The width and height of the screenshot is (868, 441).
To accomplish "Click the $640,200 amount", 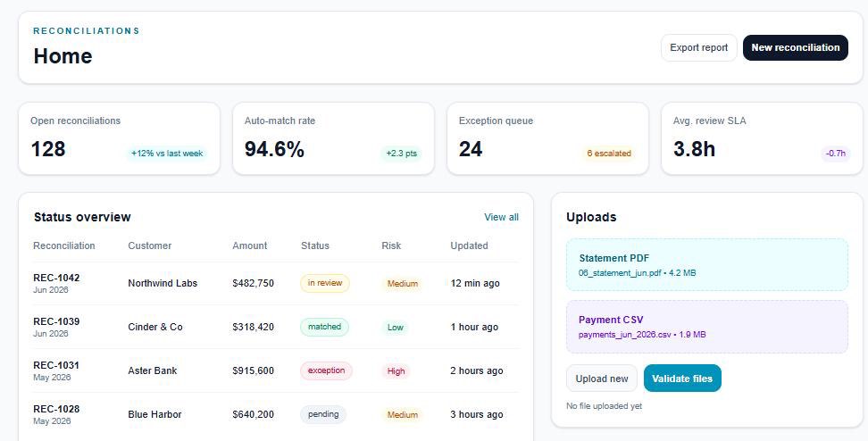I will coord(253,414).
